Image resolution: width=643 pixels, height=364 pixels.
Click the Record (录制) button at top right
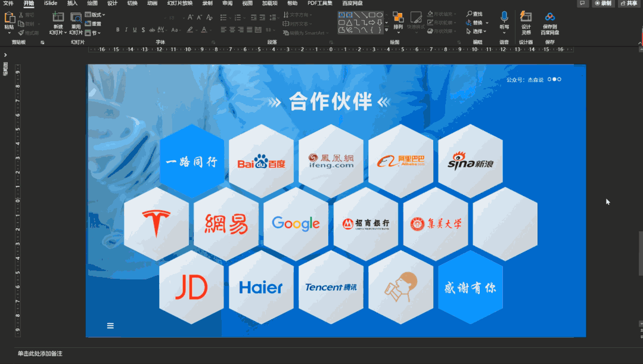tap(603, 4)
